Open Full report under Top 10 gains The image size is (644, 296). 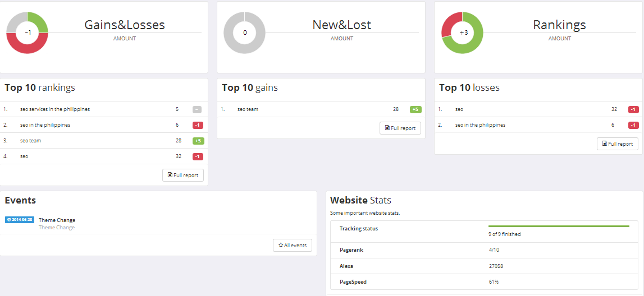(x=400, y=128)
